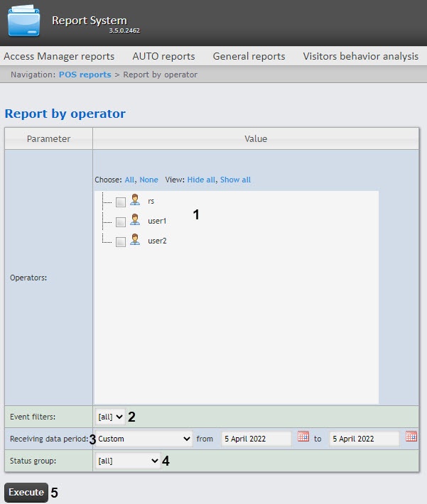
Task: Click the user icon next to rs
Action: point(135,201)
